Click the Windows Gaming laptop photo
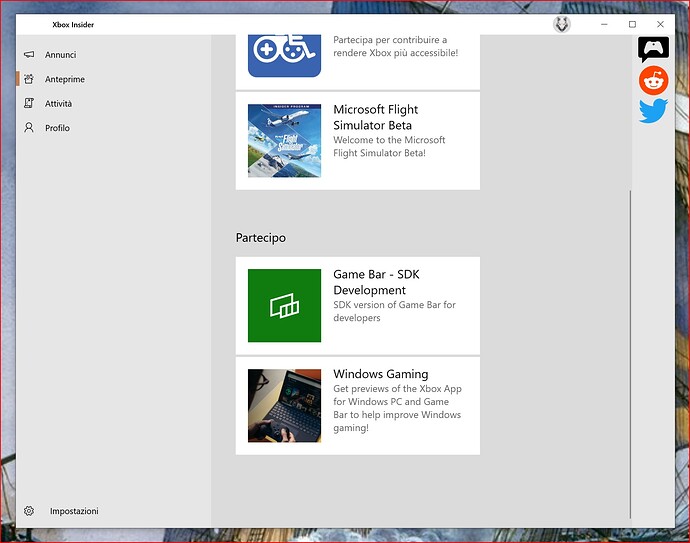The width and height of the screenshot is (690, 543). pos(284,406)
